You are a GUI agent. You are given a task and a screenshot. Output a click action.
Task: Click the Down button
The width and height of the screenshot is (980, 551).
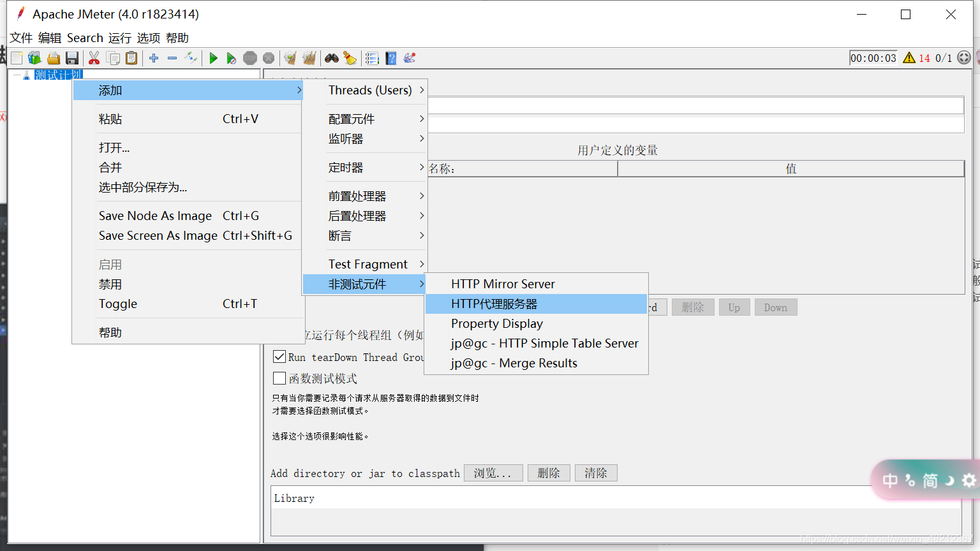click(x=776, y=307)
